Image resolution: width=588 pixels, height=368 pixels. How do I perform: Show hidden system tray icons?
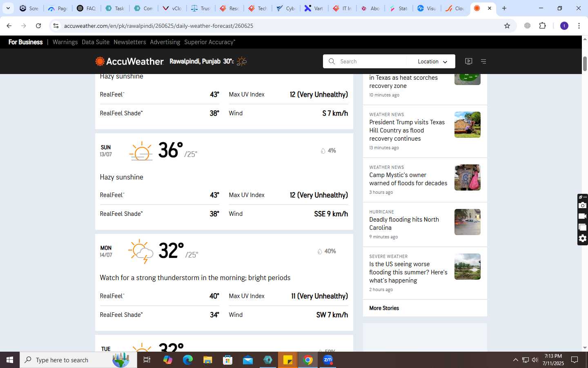coord(515,360)
